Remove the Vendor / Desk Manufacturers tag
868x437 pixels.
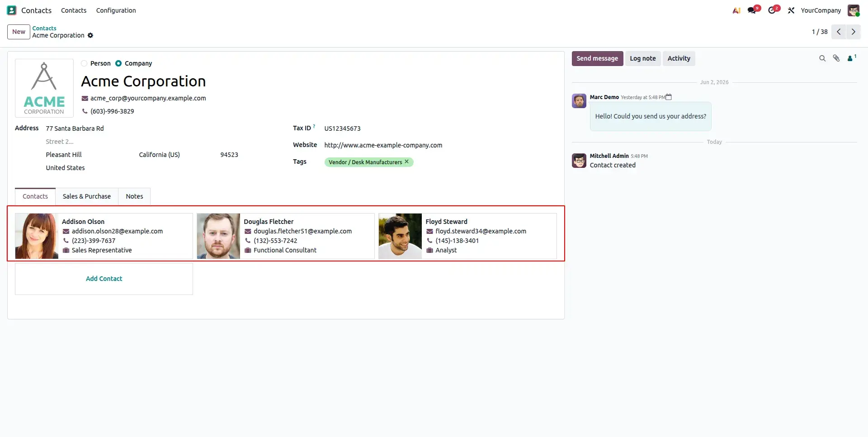pos(406,161)
